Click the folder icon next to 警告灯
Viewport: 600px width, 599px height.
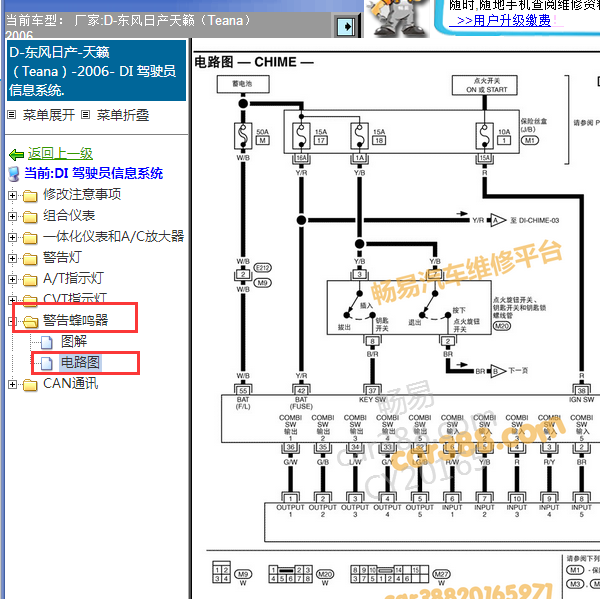point(30,259)
